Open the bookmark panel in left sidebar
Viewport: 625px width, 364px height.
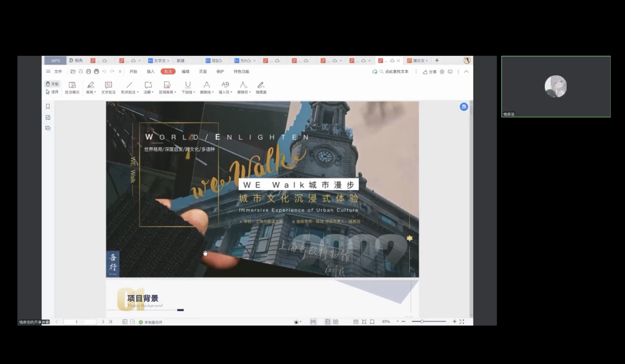tap(48, 106)
